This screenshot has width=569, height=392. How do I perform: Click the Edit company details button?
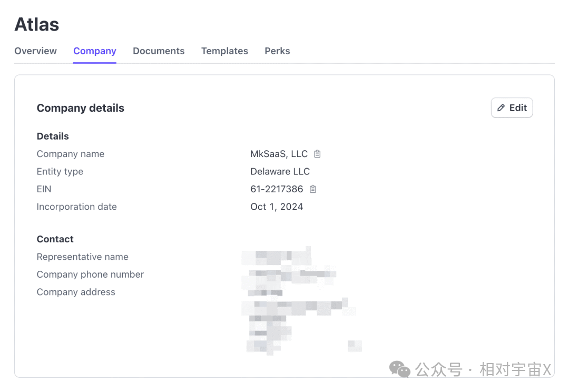click(x=512, y=108)
